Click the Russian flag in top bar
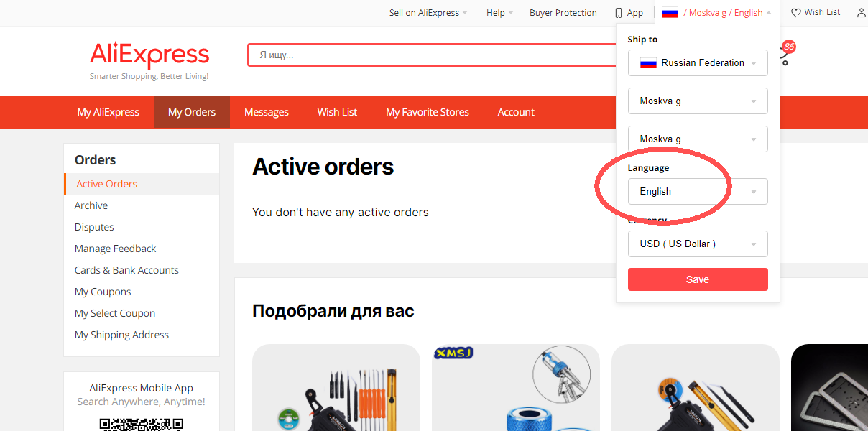Viewport: 868px width, 431px height. click(x=670, y=13)
